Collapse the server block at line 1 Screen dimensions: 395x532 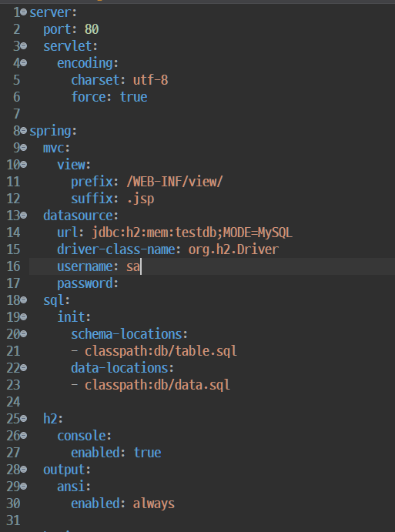click(23, 12)
